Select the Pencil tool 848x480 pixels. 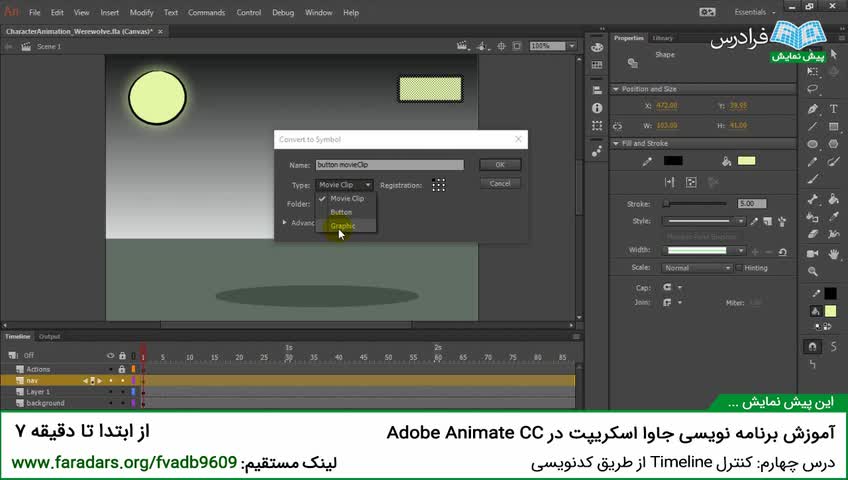pyautogui.click(x=812, y=162)
